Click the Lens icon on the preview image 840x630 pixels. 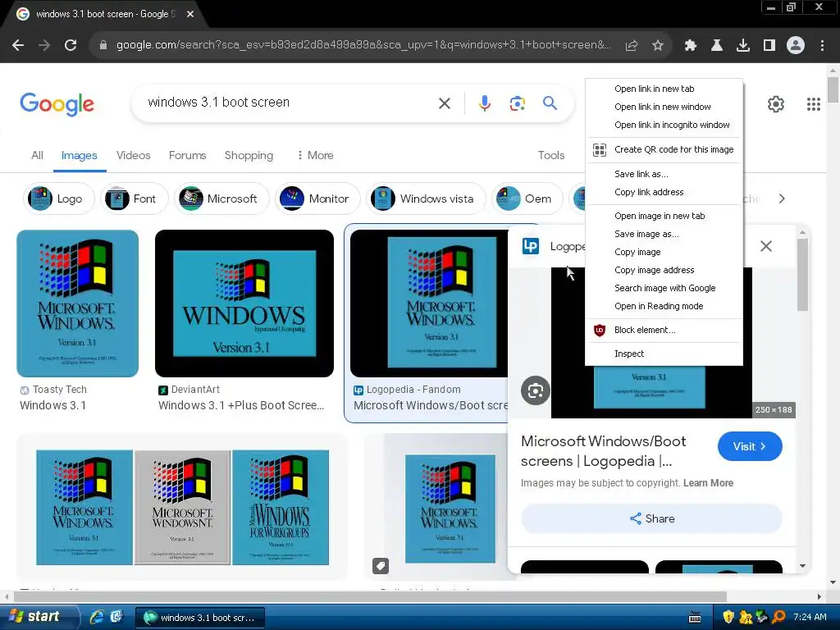coord(535,391)
